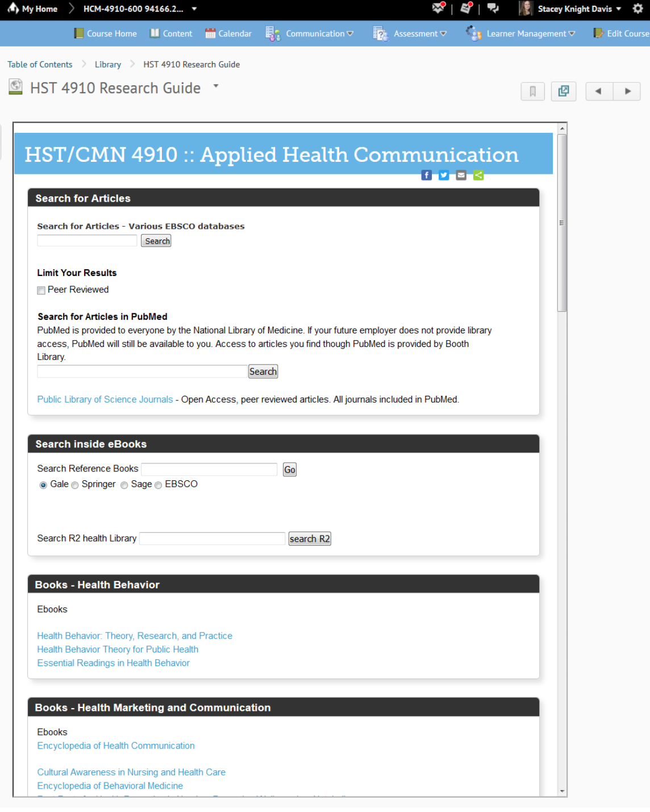The height and width of the screenshot is (812, 650).
Task: Open the guide in a new window
Action: click(564, 91)
